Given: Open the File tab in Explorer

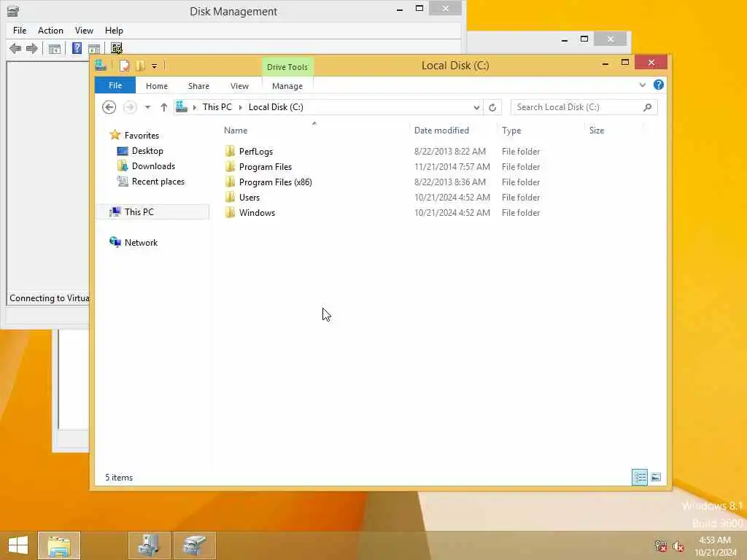Looking at the screenshot, I should (115, 85).
